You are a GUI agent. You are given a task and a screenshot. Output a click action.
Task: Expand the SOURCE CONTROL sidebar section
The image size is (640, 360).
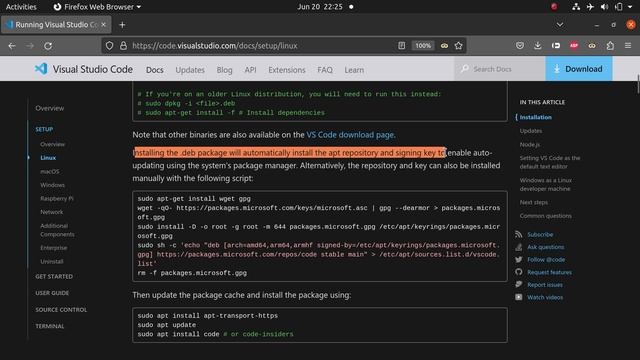tap(61, 310)
